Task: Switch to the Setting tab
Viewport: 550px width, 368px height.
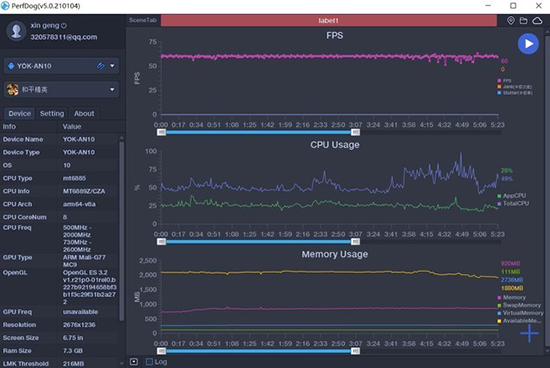Action: point(52,113)
